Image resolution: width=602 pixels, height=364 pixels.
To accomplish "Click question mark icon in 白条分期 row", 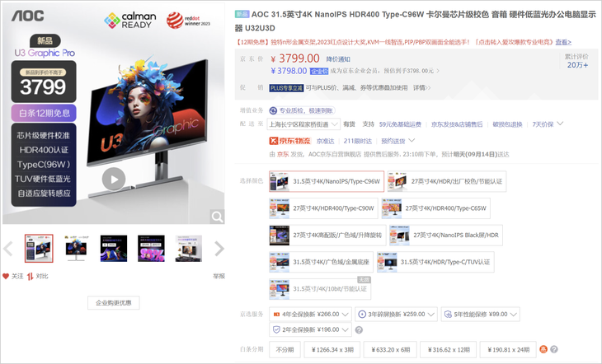I will 554,349.
